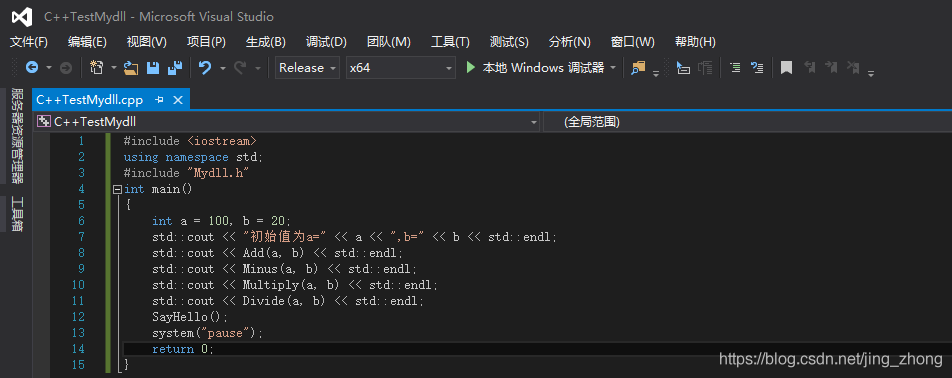952x378 pixels.
Task: Open the 视图(V) menu
Action: click(146, 42)
